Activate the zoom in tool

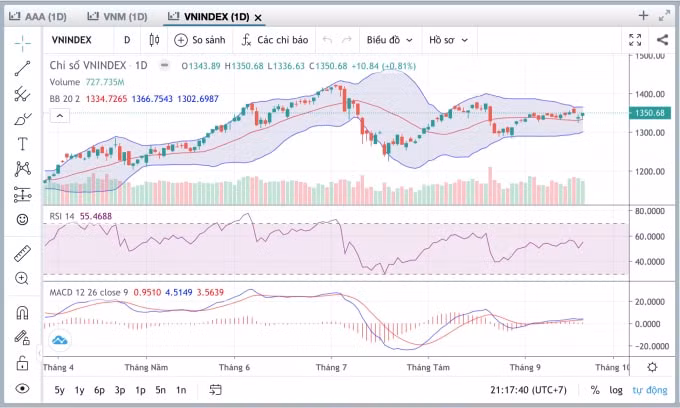tap(22, 278)
